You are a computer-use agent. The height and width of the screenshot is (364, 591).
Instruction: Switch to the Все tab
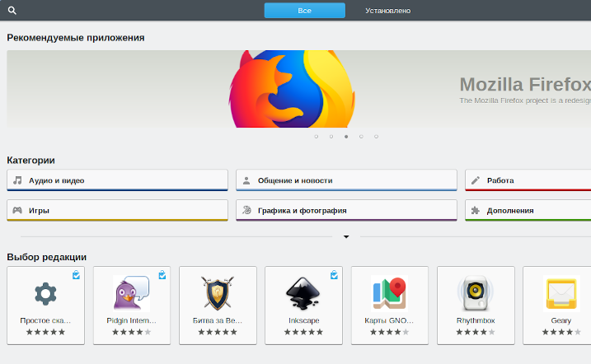coord(304,11)
